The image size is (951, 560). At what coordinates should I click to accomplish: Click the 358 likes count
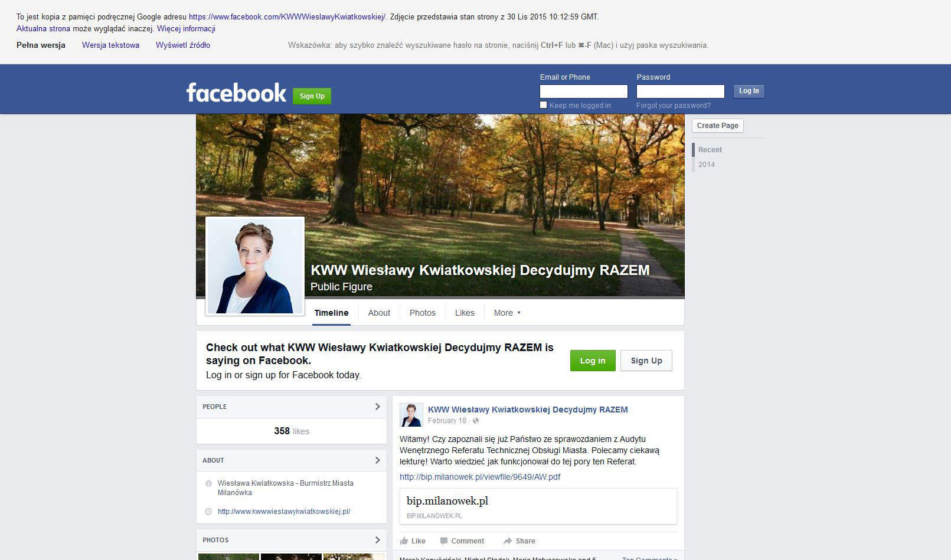[x=292, y=431]
